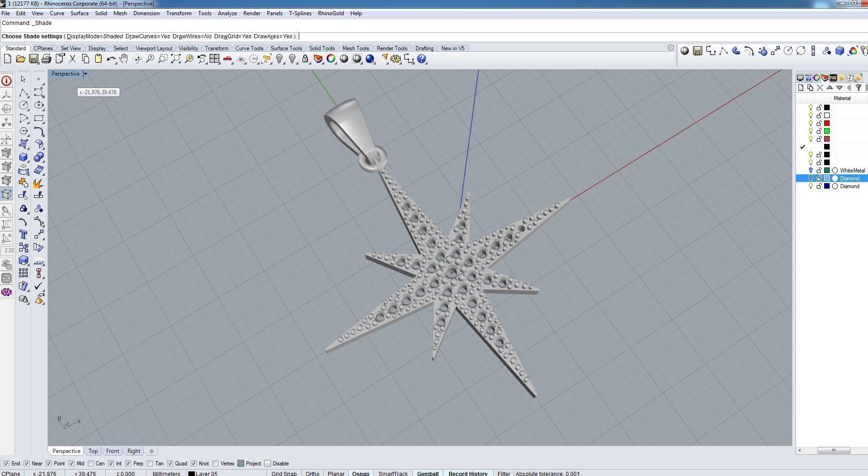
Task: Click the Explode tool icon
Action: [x=39, y=184]
